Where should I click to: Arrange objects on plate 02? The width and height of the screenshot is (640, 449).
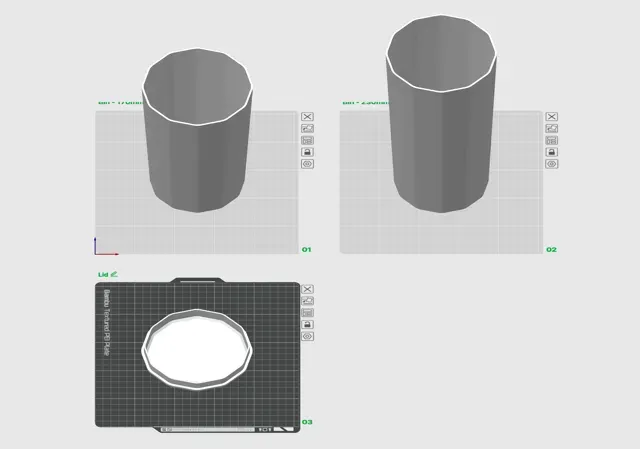click(551, 140)
